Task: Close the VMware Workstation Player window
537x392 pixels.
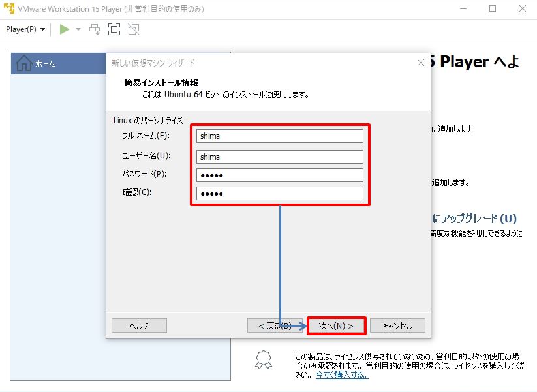Action: pyautogui.click(x=522, y=8)
